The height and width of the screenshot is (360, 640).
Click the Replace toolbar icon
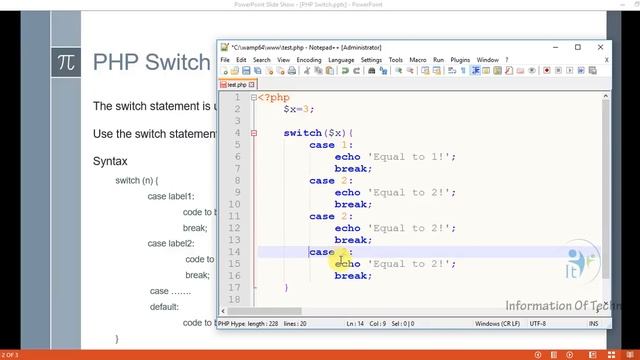click(x=383, y=71)
